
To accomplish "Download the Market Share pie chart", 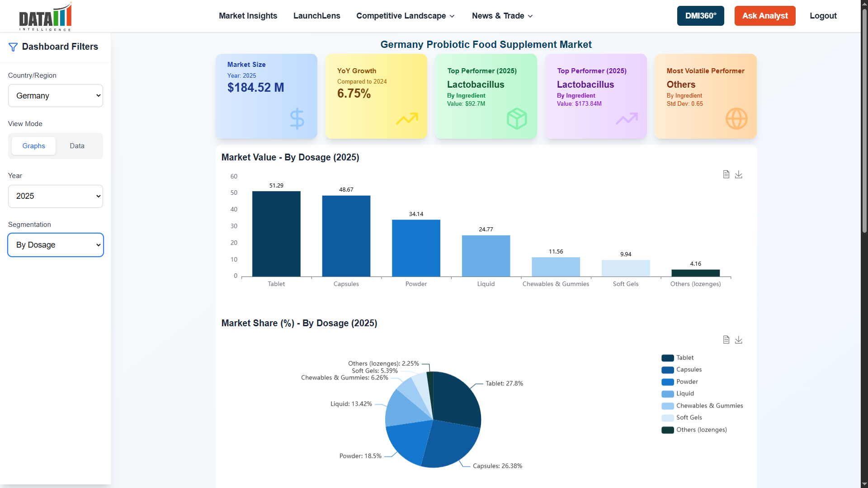I will pyautogui.click(x=739, y=339).
